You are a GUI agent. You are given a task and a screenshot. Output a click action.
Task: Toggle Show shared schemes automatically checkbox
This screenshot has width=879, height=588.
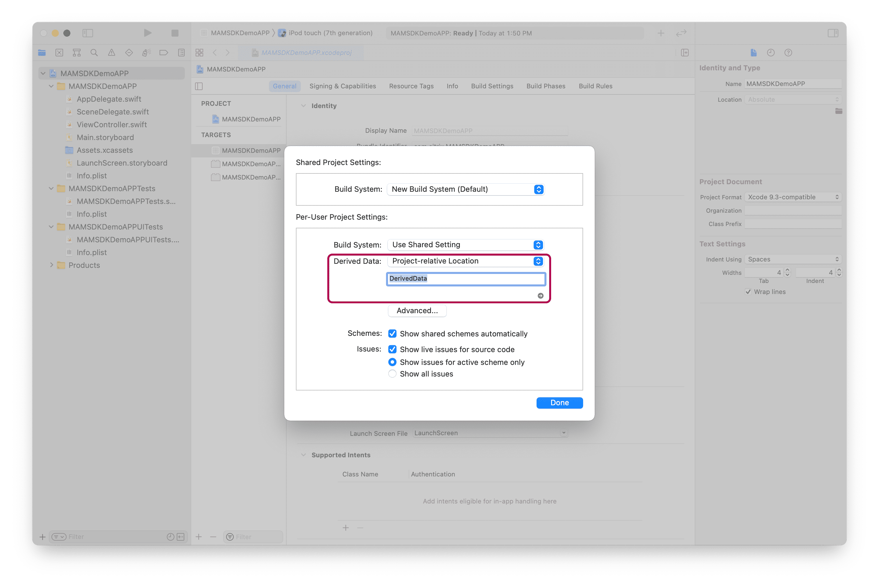click(392, 334)
